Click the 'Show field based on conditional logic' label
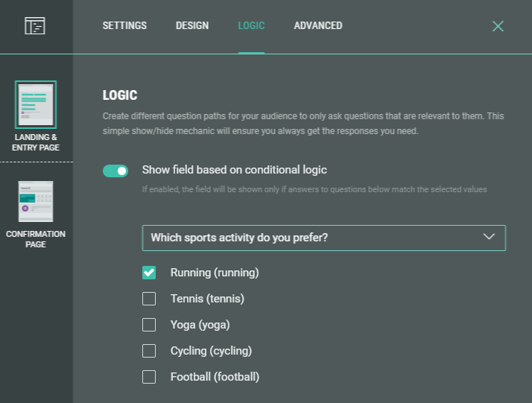Image resolution: width=532 pixels, height=403 pixels. [234, 170]
